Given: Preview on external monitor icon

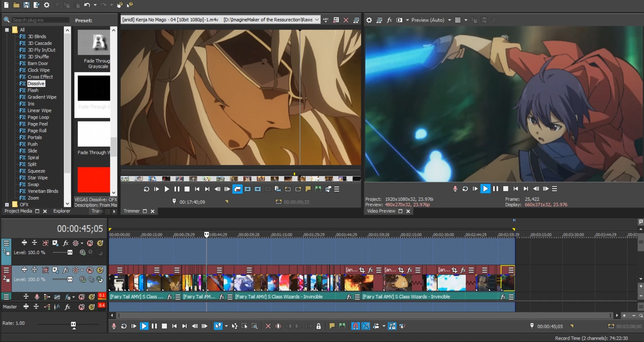Looking at the screenshot, I should pos(379,20).
